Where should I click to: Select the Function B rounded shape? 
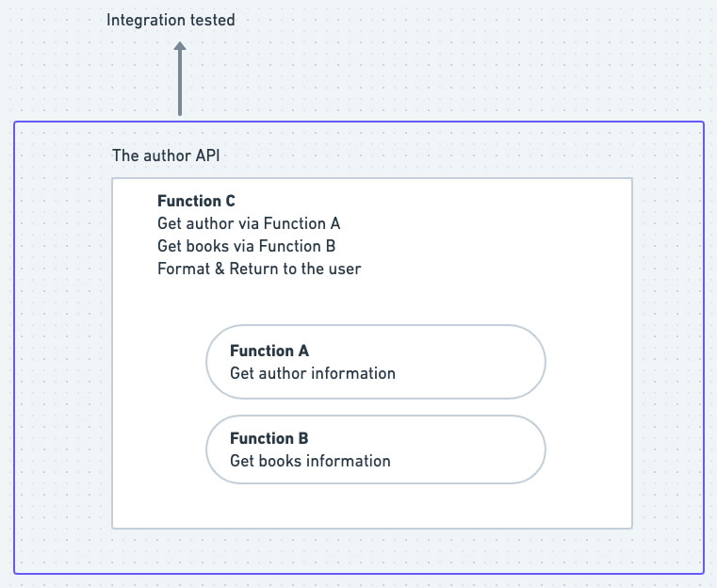tap(375, 449)
